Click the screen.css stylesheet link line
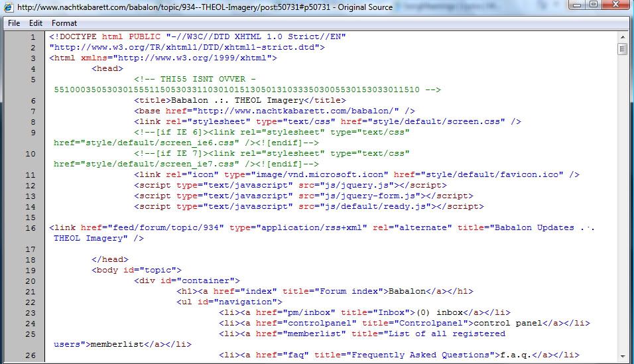Viewport: 634px width, 364px height. 328,121
